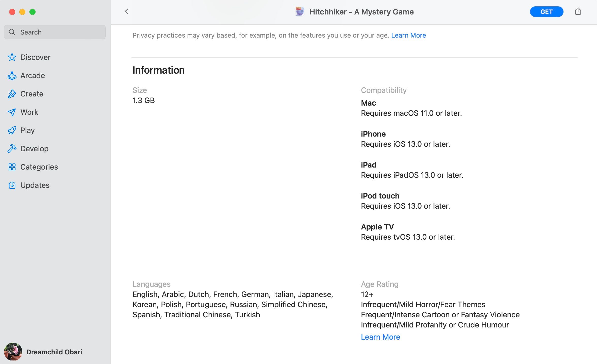Select the Create paintbrush icon
Viewport: 597px width, 364px height.
(12, 94)
